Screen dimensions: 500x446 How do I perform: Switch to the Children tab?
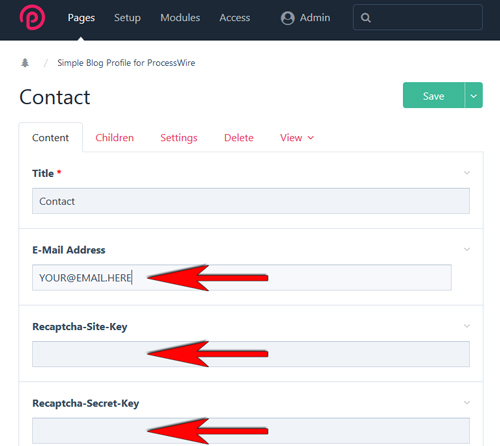[x=115, y=138]
